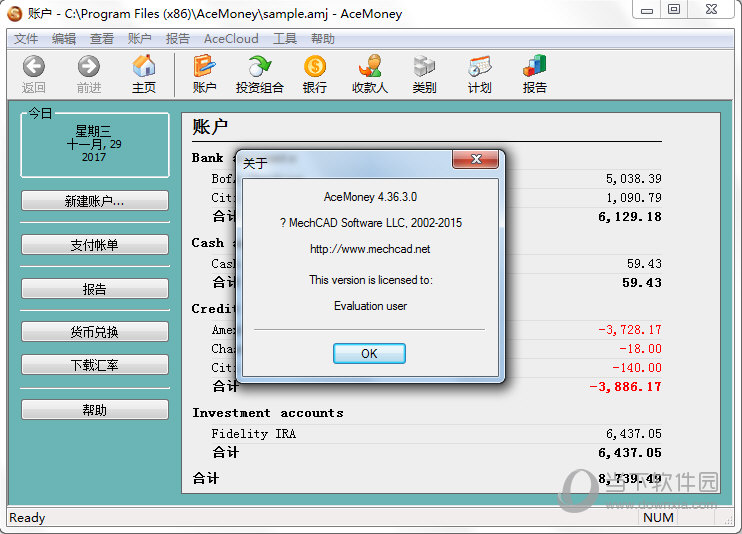Open the Home (主页) toolbar icon
The height and width of the screenshot is (534, 742).
[x=144, y=66]
